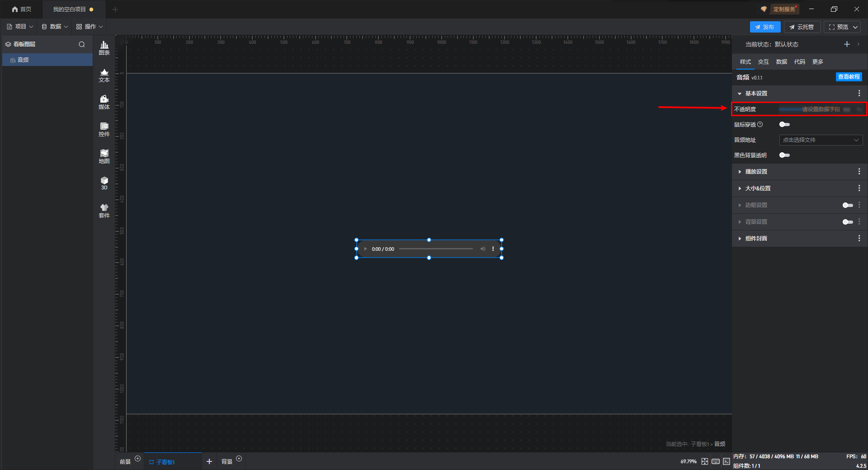The width and height of the screenshot is (868, 470).
Task: Open the 地图 map components panel
Action: click(104, 156)
